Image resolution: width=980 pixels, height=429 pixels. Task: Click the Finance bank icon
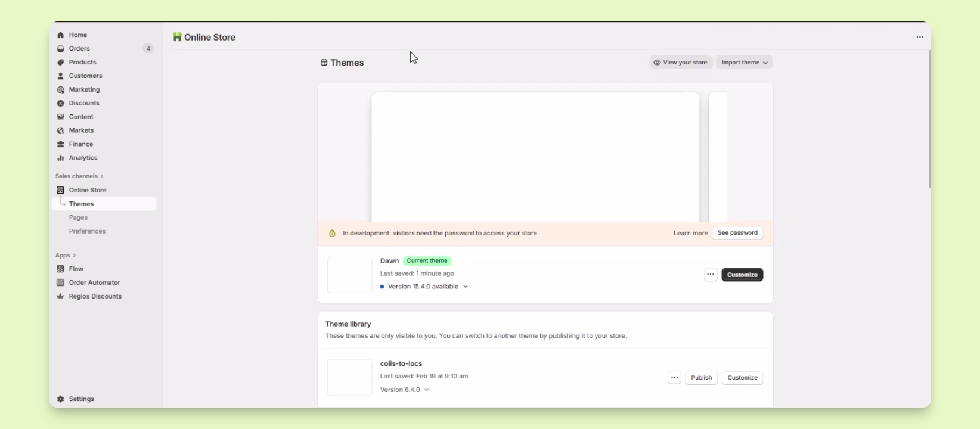pyautogui.click(x=60, y=145)
